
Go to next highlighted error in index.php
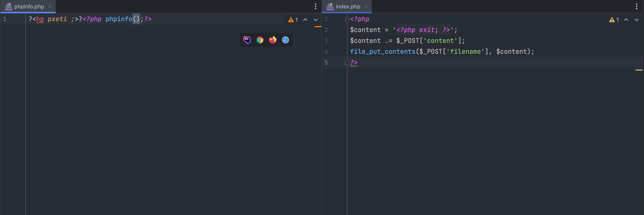[636, 20]
